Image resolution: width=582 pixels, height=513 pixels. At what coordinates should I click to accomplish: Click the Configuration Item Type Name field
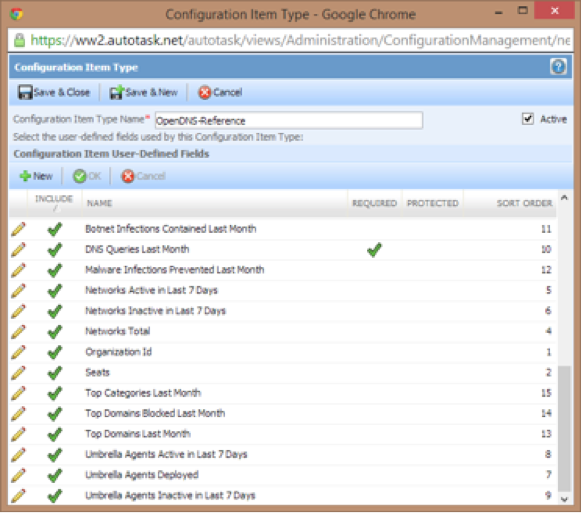[x=289, y=120]
